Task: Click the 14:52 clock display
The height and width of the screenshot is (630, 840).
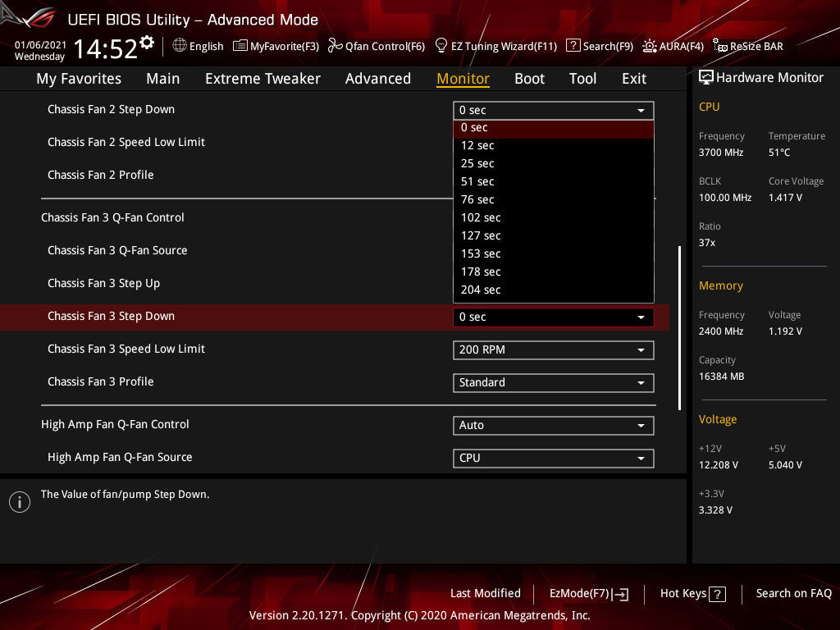Action: click(x=106, y=49)
